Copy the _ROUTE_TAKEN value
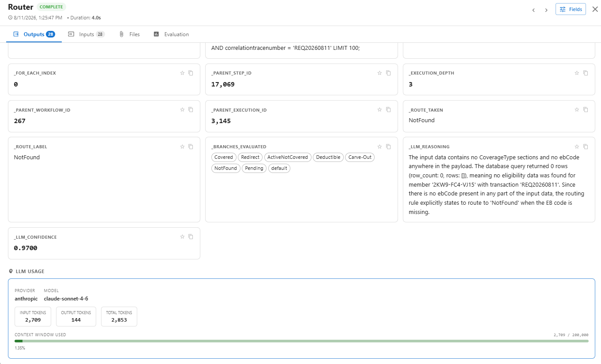 pos(586,109)
